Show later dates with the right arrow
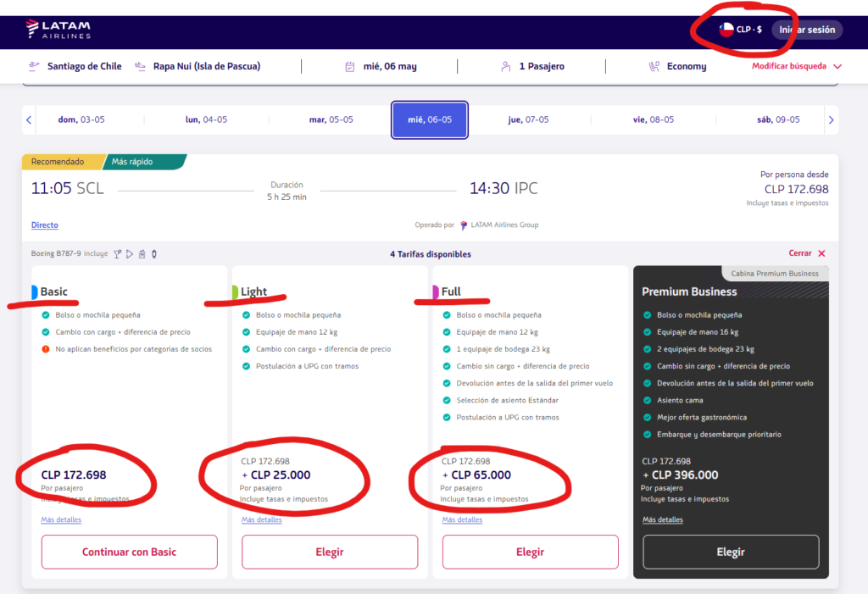868x594 pixels. click(831, 120)
